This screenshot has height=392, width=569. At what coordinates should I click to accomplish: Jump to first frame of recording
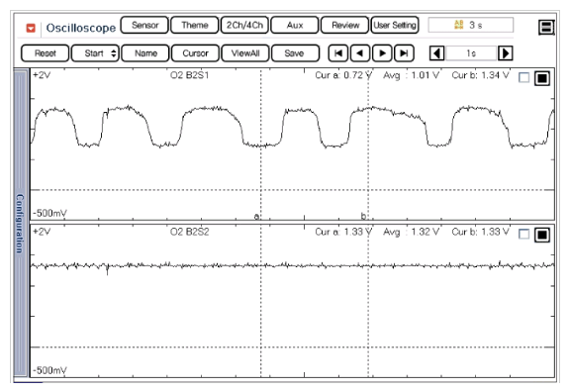coord(338,53)
